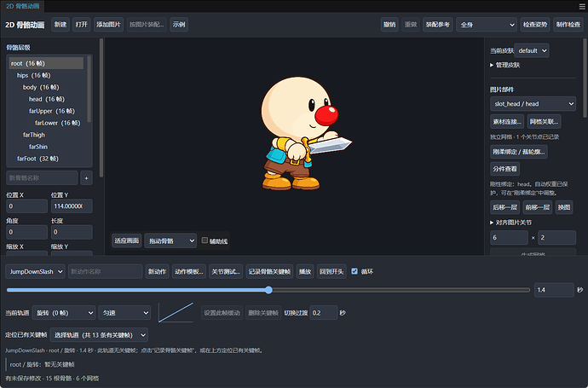Click the 设置此帧缓动 button
The width and height of the screenshot is (588, 388).
222,313
